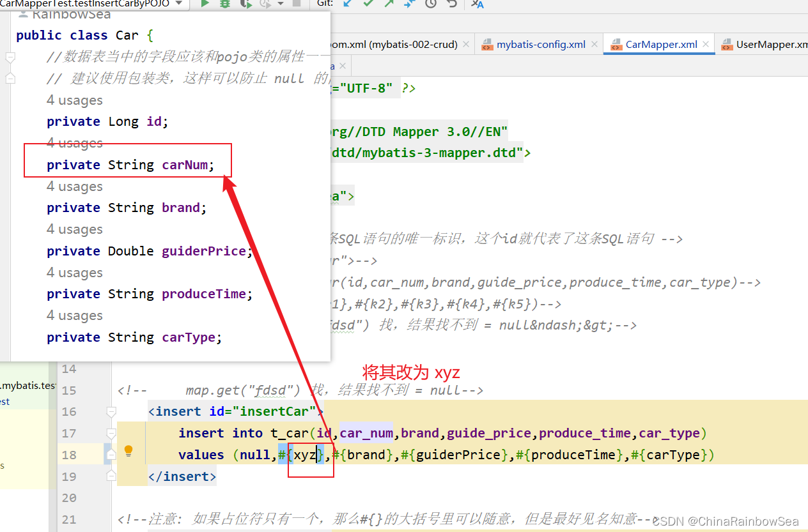Click the profiler run icon

click(x=266, y=3)
